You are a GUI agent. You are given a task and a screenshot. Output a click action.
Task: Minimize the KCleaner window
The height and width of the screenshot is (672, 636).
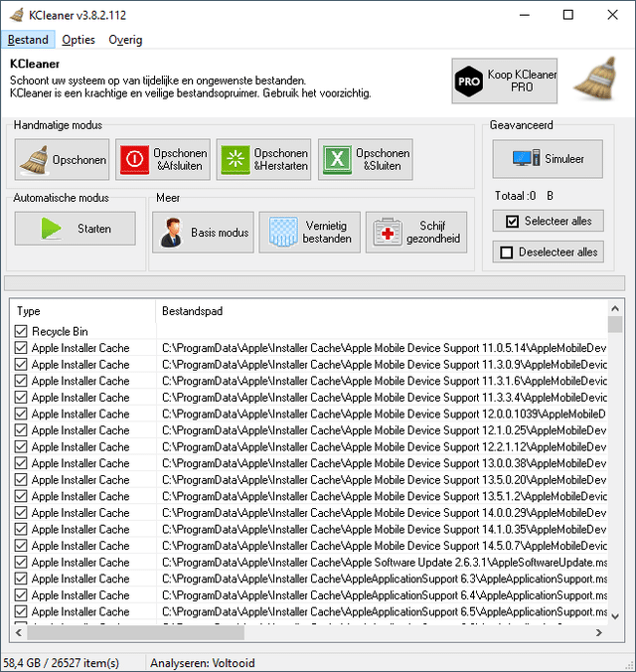coord(525,15)
